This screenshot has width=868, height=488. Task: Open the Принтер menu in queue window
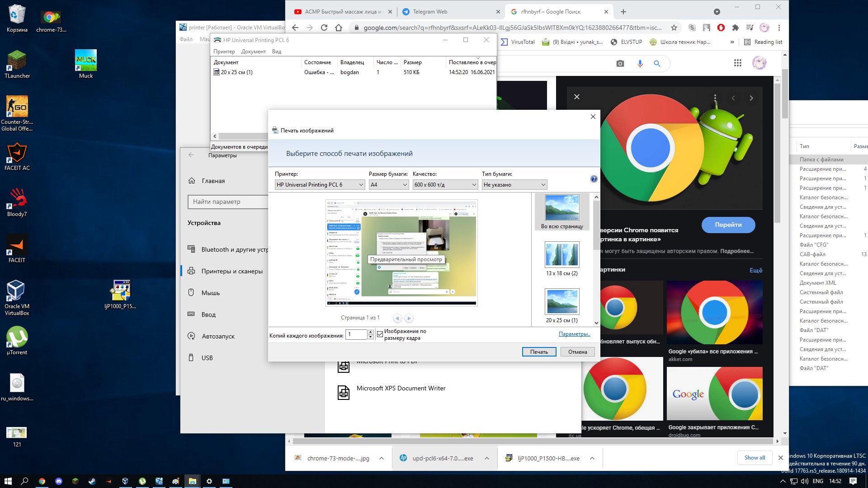[x=224, y=52]
